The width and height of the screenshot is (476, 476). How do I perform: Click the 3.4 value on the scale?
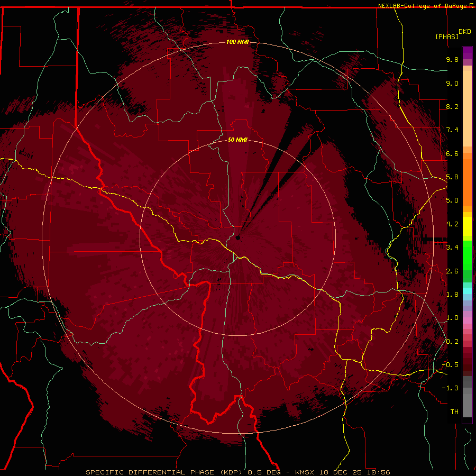click(x=452, y=248)
